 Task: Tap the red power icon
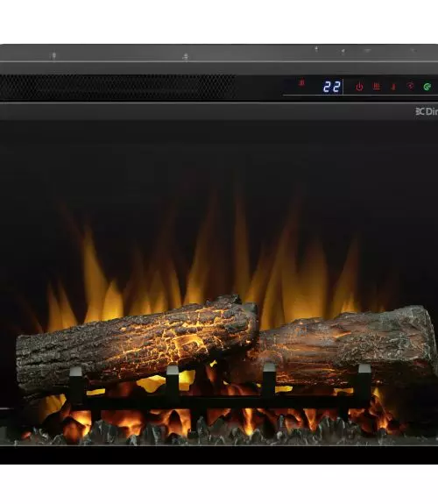coord(359,87)
